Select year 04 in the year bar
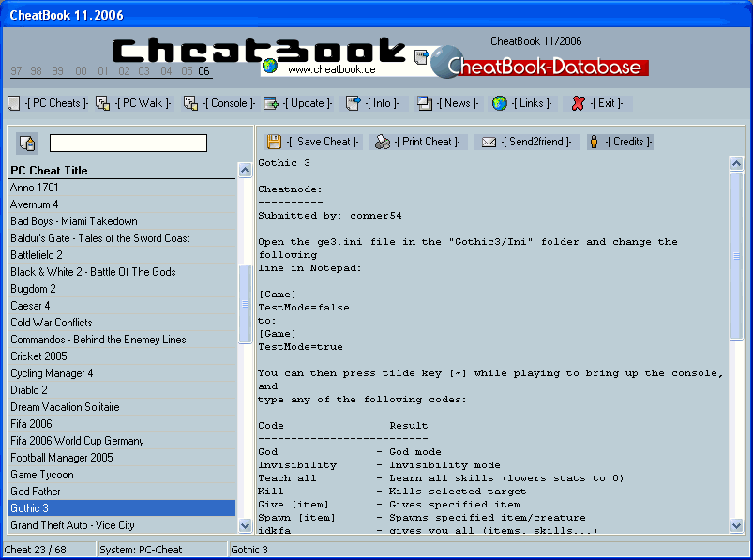 click(x=166, y=71)
